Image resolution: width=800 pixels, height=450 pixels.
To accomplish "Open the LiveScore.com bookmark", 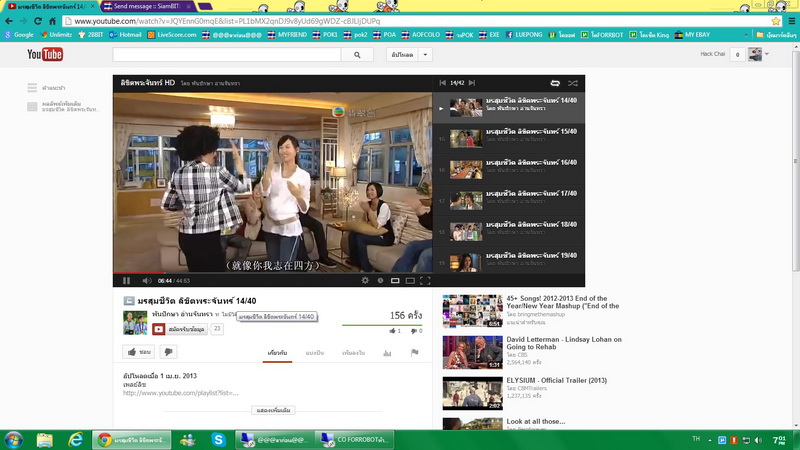I will click(172, 35).
